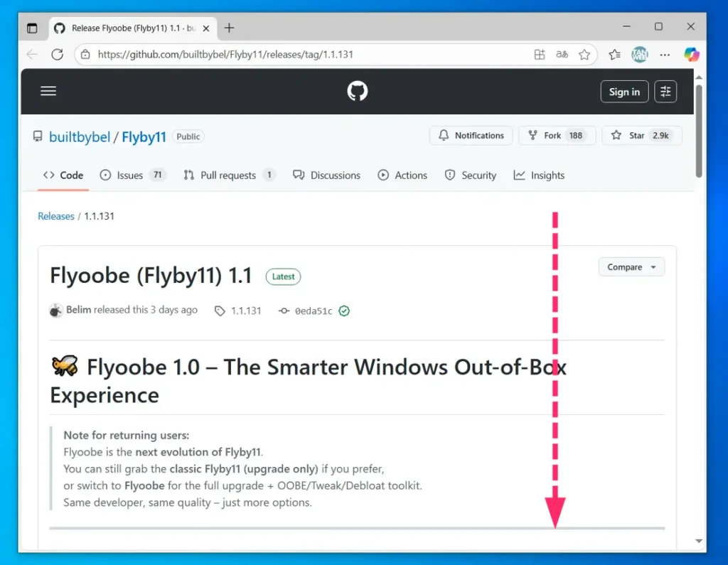Open the Pull requests tab
The height and width of the screenshot is (565, 728).
tap(230, 176)
